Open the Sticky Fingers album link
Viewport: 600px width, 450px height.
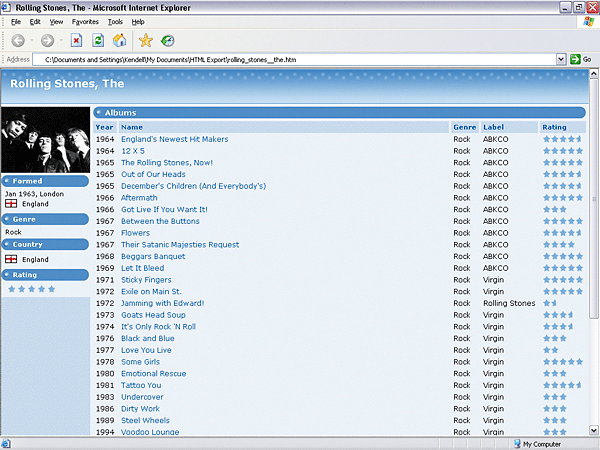(146, 280)
